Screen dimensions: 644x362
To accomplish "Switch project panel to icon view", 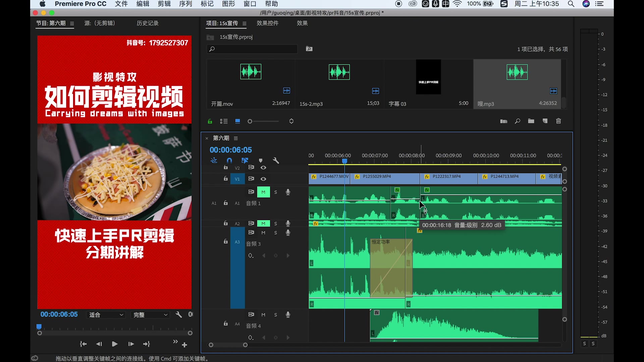I will tap(237, 121).
